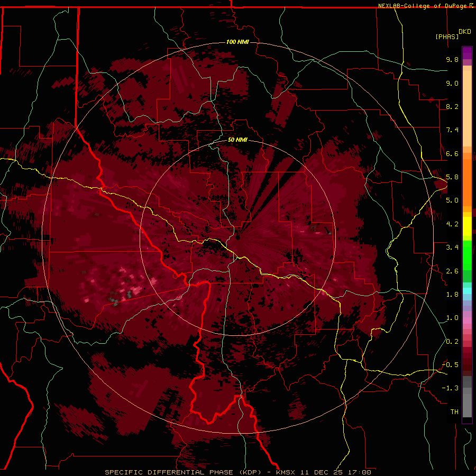476x476 pixels.
Task: Click the 9.8 value on the scale
Action: tap(452, 59)
